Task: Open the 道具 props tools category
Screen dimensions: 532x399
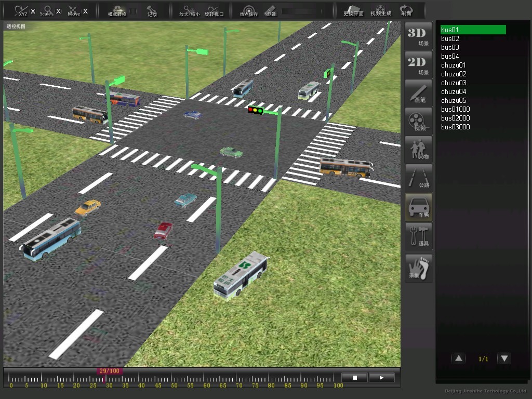Action: pyautogui.click(x=419, y=236)
